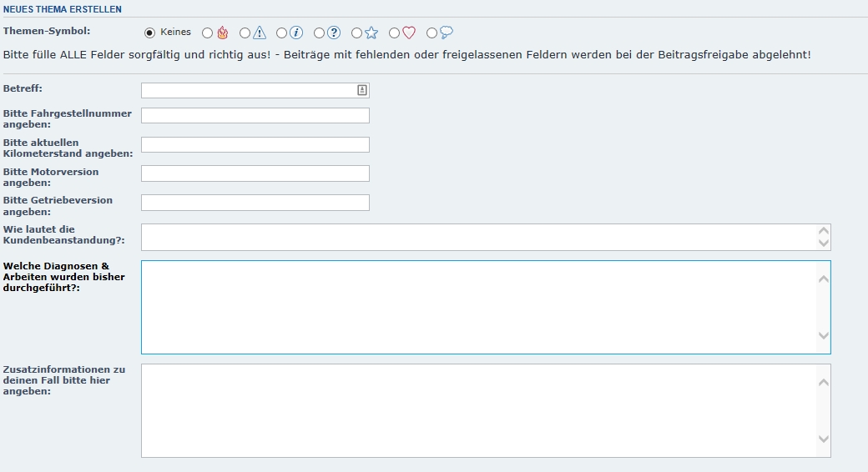Pick the warning triangle topic icon
The width and height of the screenshot is (868, 472).
pos(259,33)
